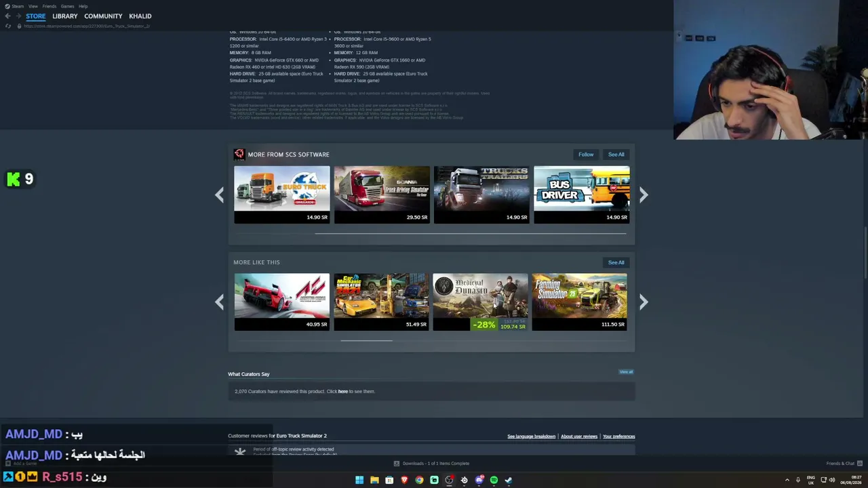Image resolution: width=868 pixels, height=488 pixels.
Task: Open the Games menu
Action: [x=67, y=6]
